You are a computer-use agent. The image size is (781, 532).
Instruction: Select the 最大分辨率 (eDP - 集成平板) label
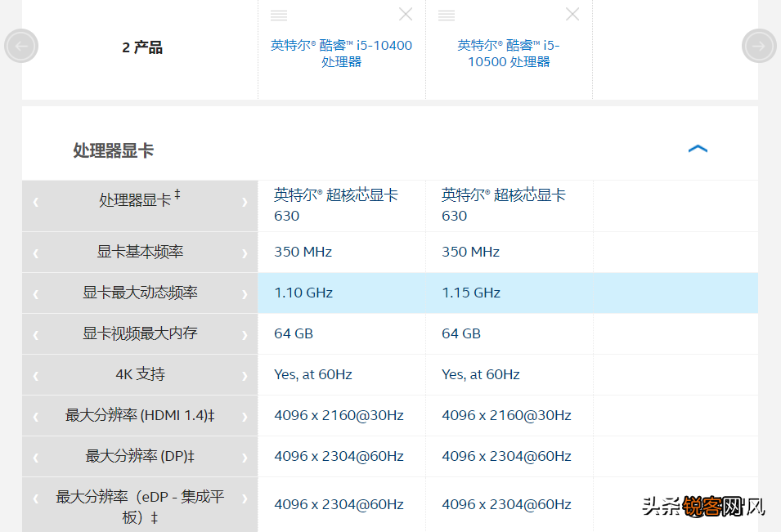(140, 507)
